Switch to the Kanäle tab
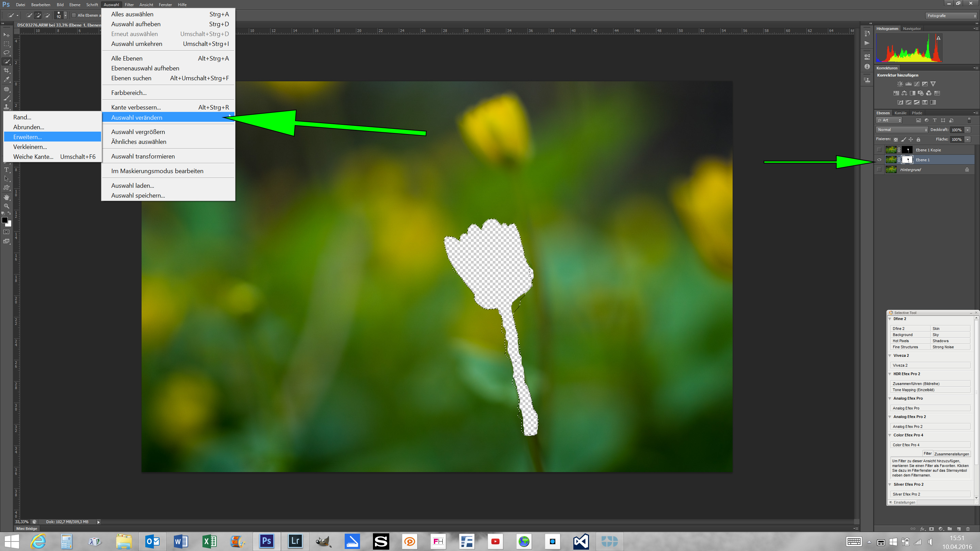 900,113
